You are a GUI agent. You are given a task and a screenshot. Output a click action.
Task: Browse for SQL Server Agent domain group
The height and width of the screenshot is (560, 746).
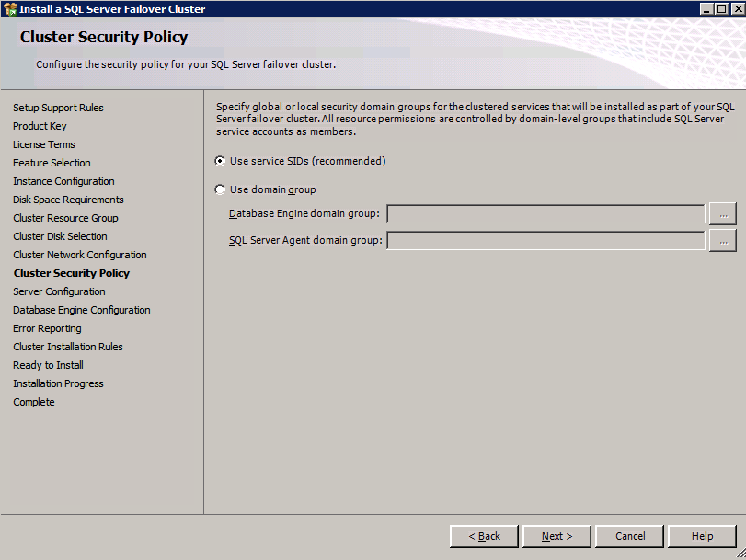723,240
